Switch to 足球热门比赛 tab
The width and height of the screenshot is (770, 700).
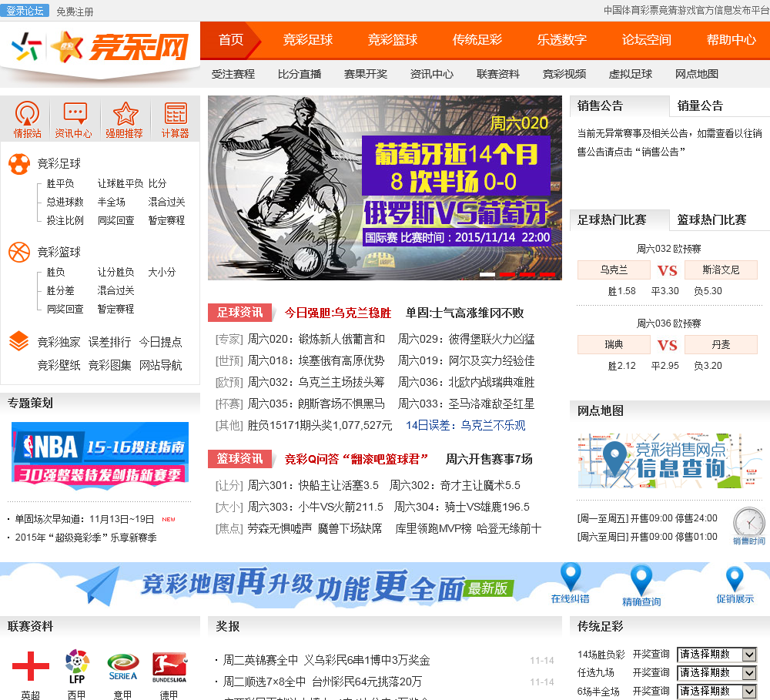pyautogui.click(x=612, y=219)
